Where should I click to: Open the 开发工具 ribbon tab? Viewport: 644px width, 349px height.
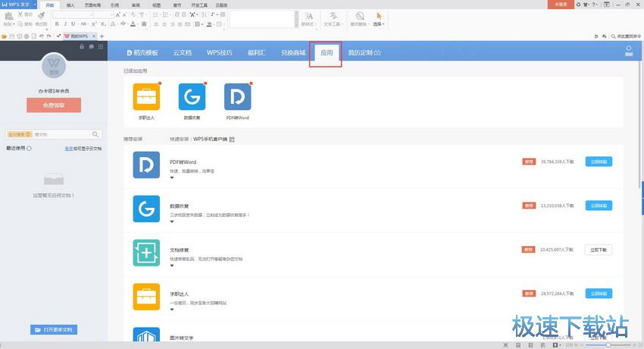click(x=199, y=5)
